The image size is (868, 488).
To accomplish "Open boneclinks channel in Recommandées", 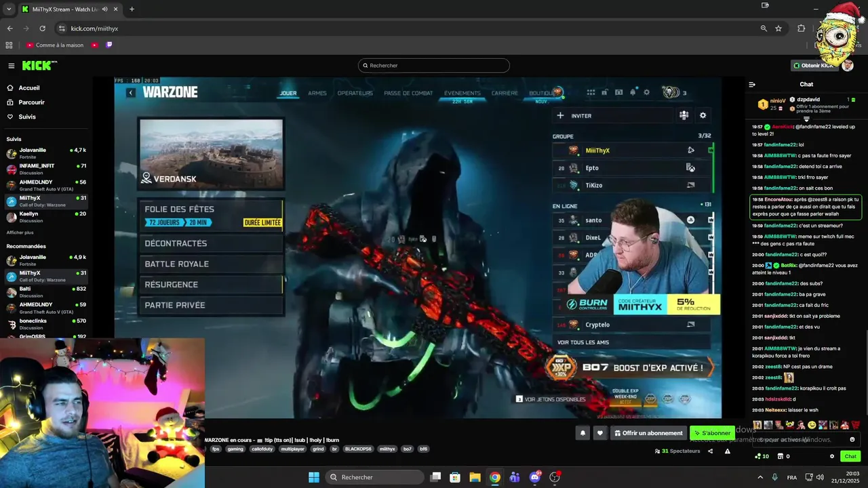I will [x=46, y=323].
